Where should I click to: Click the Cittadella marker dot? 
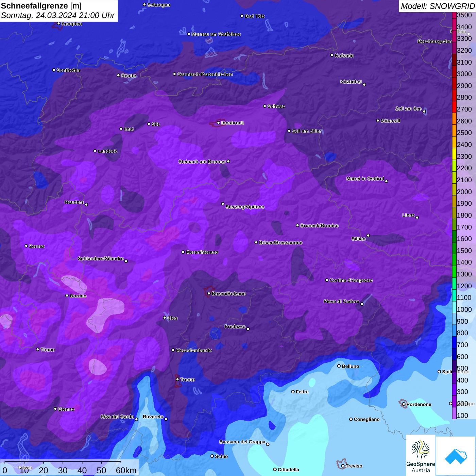(275, 469)
